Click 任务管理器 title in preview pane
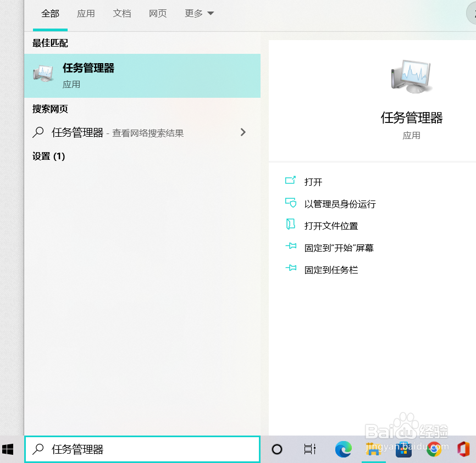The width and height of the screenshot is (476, 463). click(x=411, y=118)
